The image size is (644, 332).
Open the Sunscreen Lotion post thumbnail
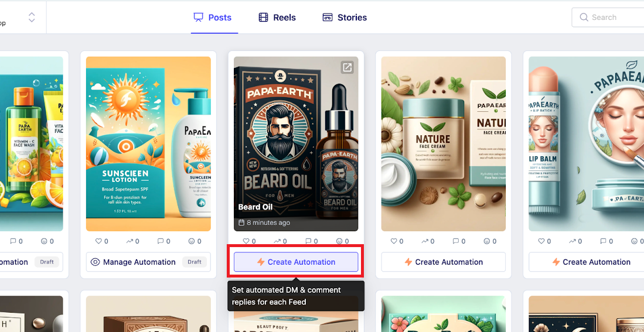pyautogui.click(x=148, y=143)
